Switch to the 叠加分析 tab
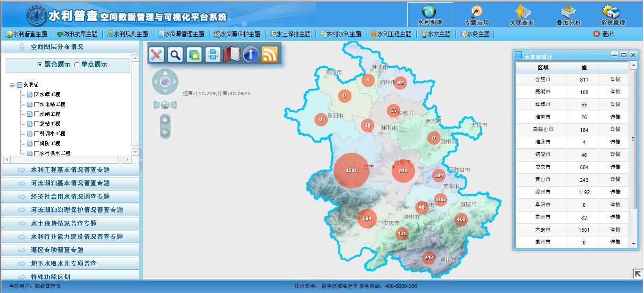The image size is (644, 293). (569, 15)
